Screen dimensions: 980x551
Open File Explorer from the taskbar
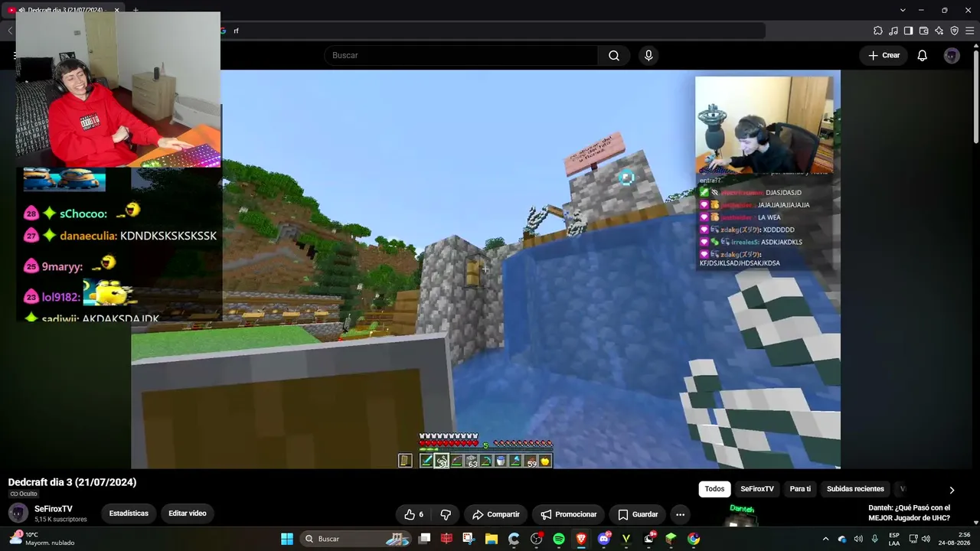tap(492, 539)
